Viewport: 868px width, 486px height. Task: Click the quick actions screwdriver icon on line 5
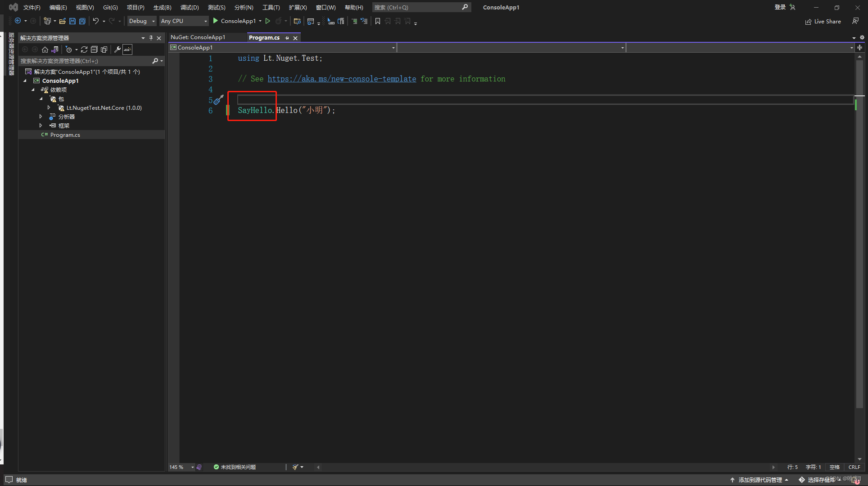[x=218, y=100]
